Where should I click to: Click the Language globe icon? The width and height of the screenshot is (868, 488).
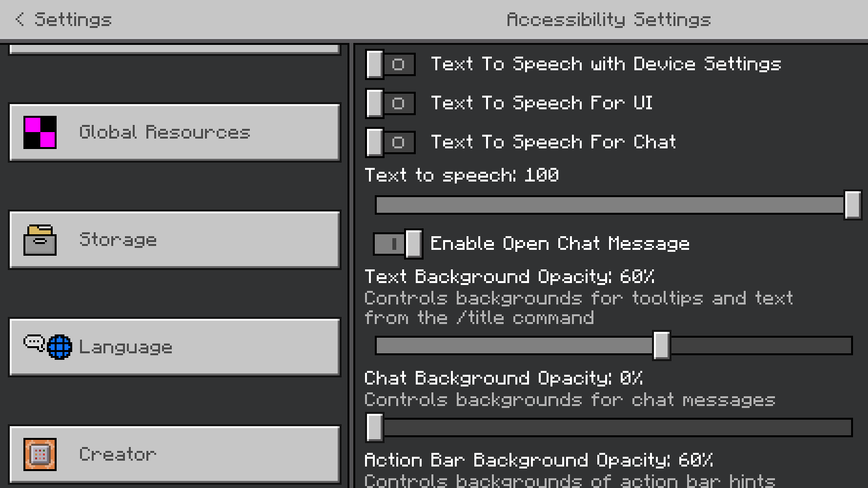59,347
